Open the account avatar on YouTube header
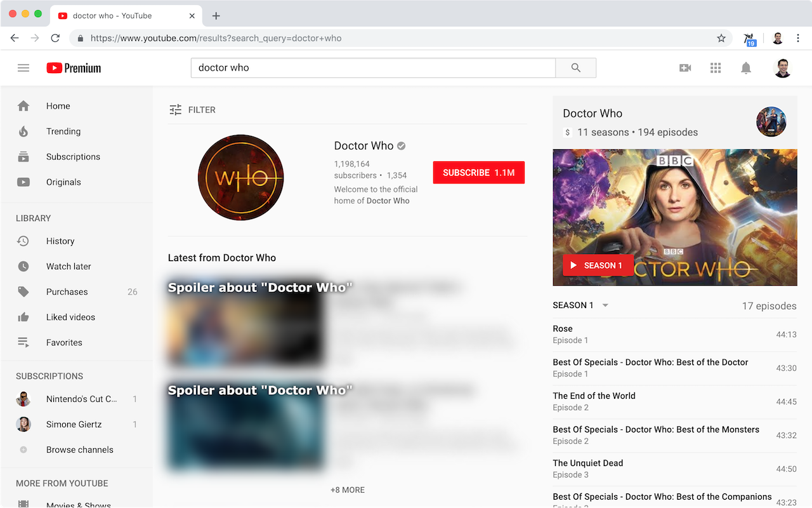The image size is (812, 508). pos(783,68)
